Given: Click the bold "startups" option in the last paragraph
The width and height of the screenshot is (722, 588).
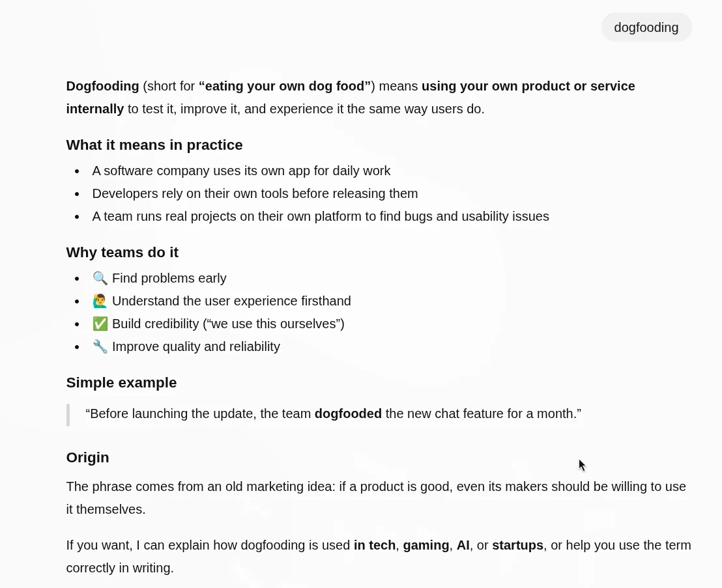Looking at the screenshot, I should pyautogui.click(x=517, y=545).
